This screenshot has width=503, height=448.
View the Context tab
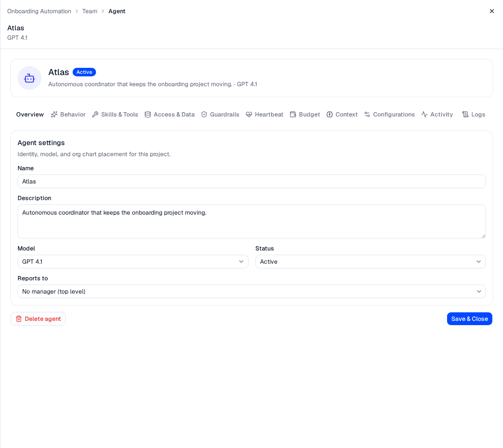click(342, 114)
